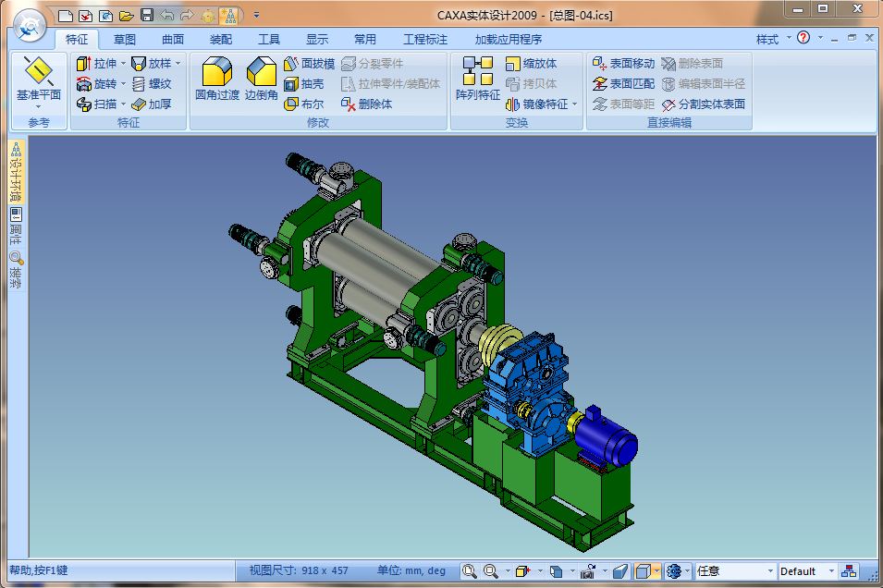The height and width of the screenshot is (588, 883).
Task: Go to the 常用 ribbon tab
Action: click(x=365, y=40)
